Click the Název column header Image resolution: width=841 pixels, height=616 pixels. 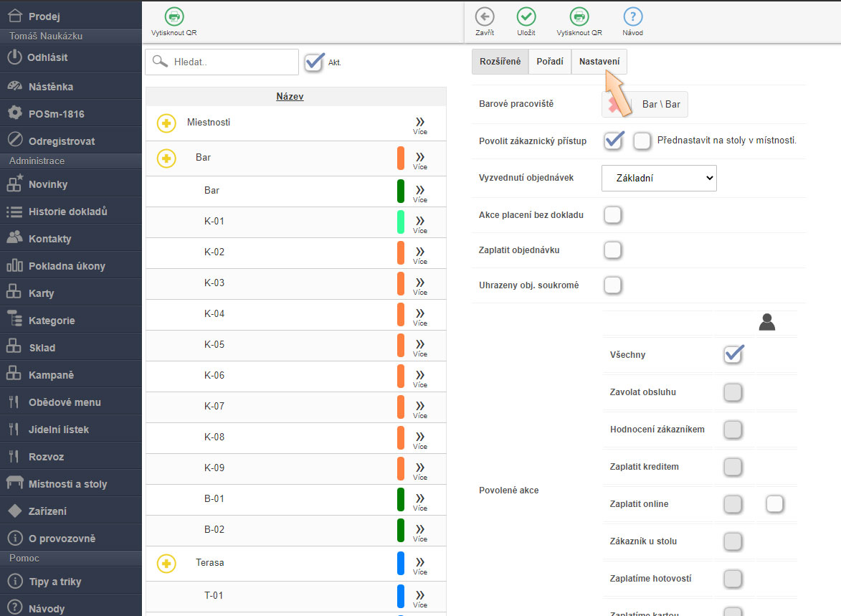(x=290, y=96)
